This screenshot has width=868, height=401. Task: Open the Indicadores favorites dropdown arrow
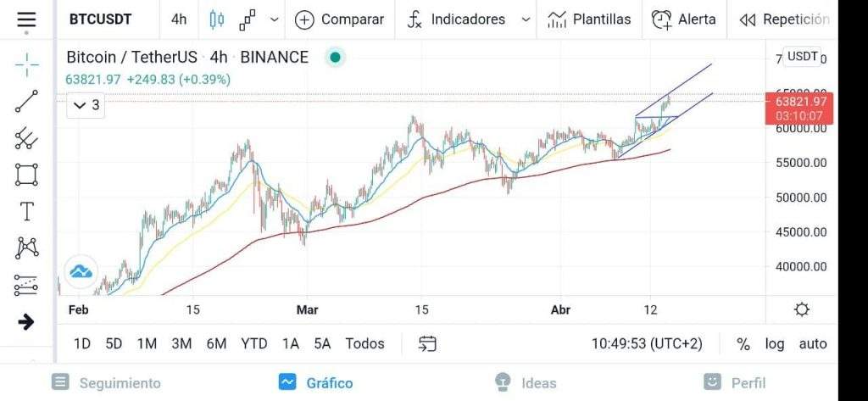(x=526, y=19)
